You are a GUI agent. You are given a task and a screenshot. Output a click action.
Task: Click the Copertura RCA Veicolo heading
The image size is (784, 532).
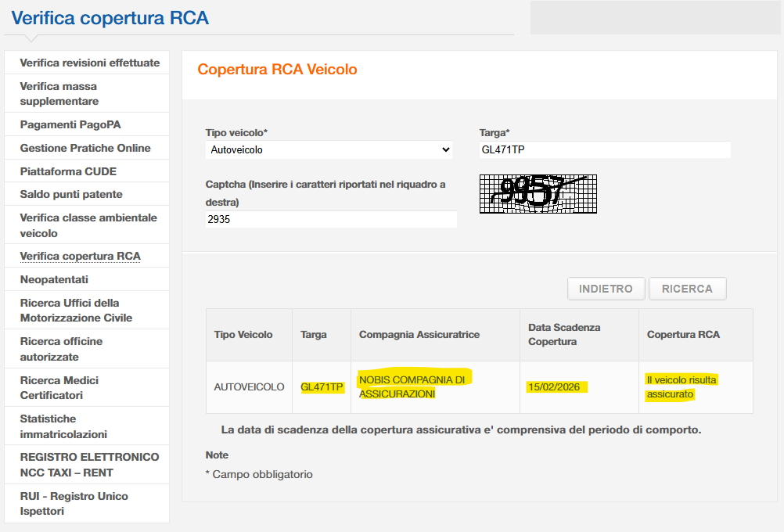(x=277, y=70)
